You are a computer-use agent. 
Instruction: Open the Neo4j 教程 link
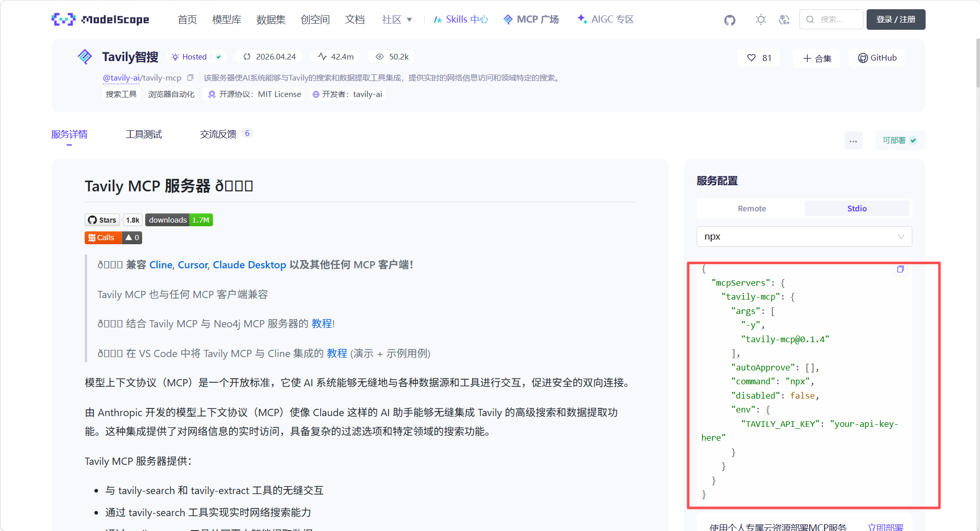(322, 324)
